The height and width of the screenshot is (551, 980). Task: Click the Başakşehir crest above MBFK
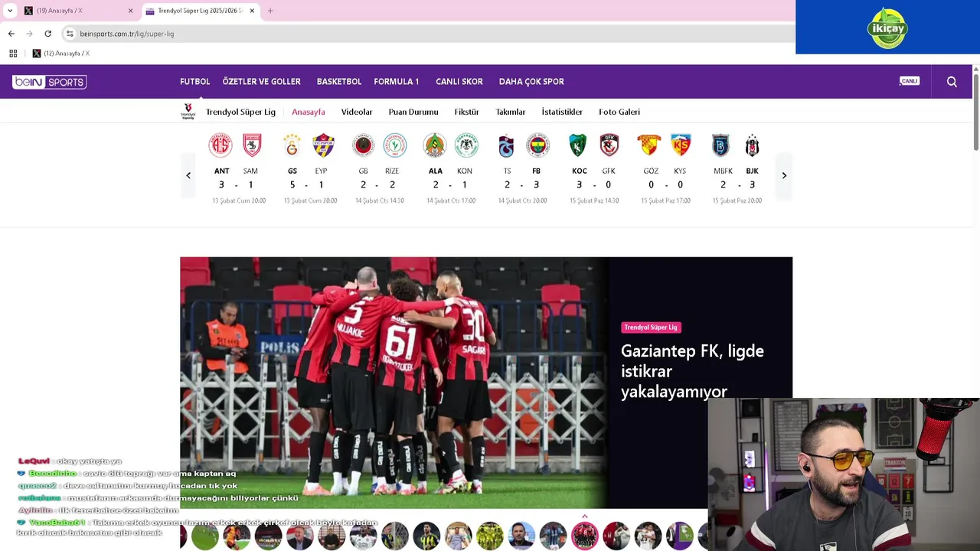point(720,145)
